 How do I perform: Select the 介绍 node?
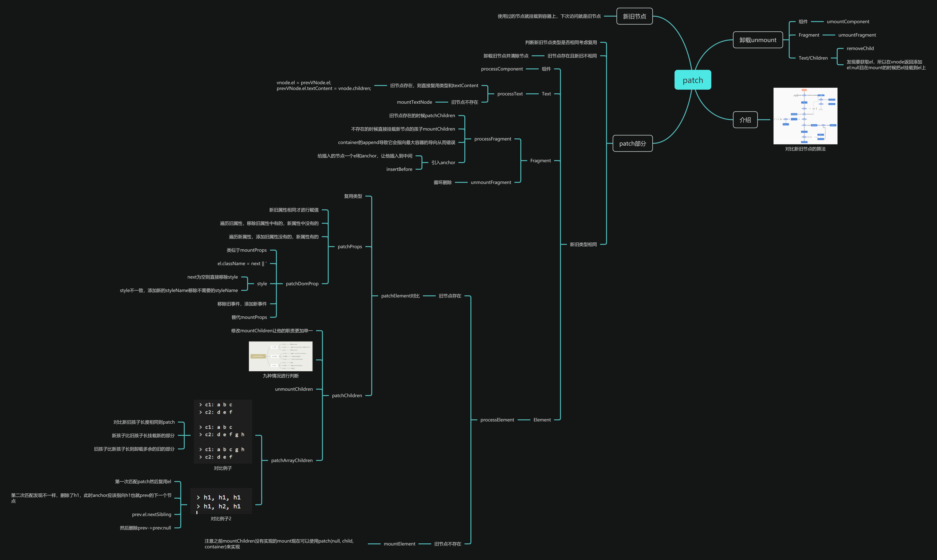coord(745,120)
